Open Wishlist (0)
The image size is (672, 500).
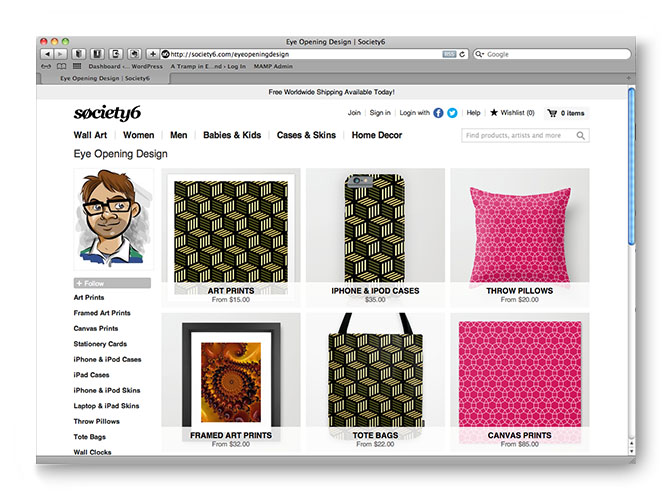tap(517, 113)
